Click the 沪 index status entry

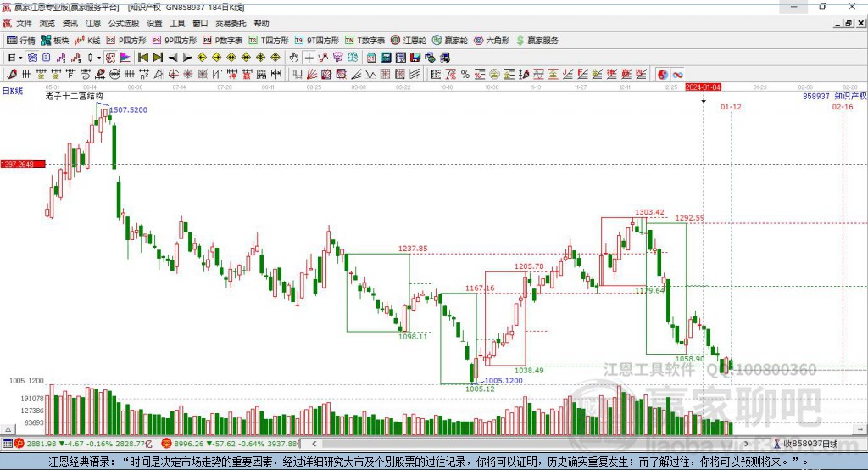(x=83, y=444)
